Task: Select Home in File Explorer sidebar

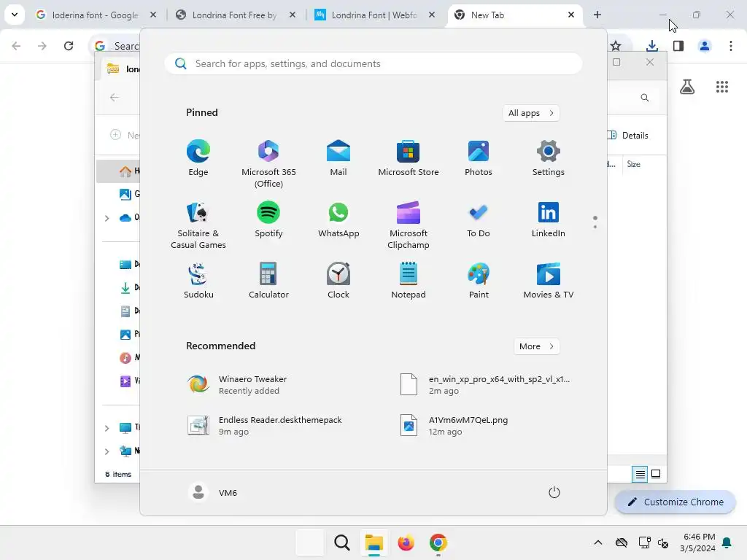Action: [x=119, y=171]
